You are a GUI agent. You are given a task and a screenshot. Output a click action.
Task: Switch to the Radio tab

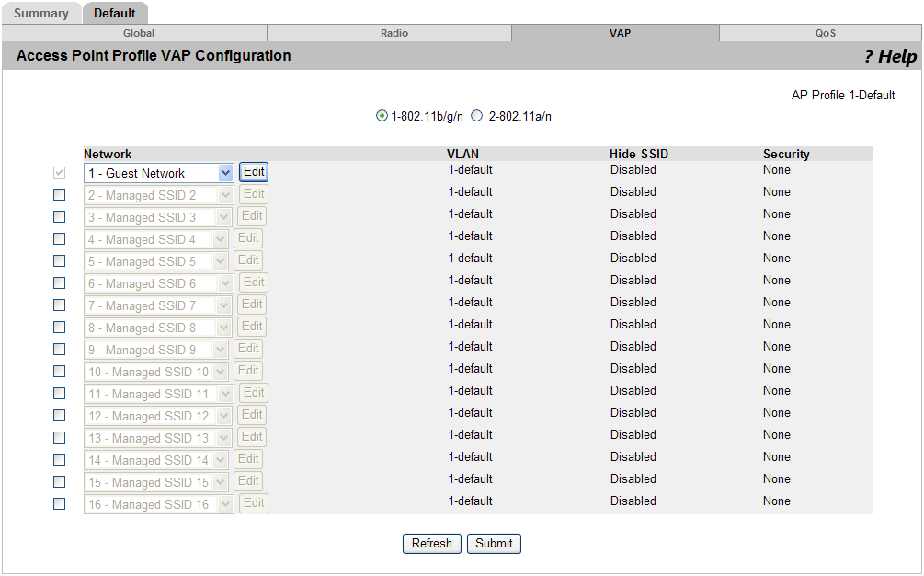coord(392,32)
